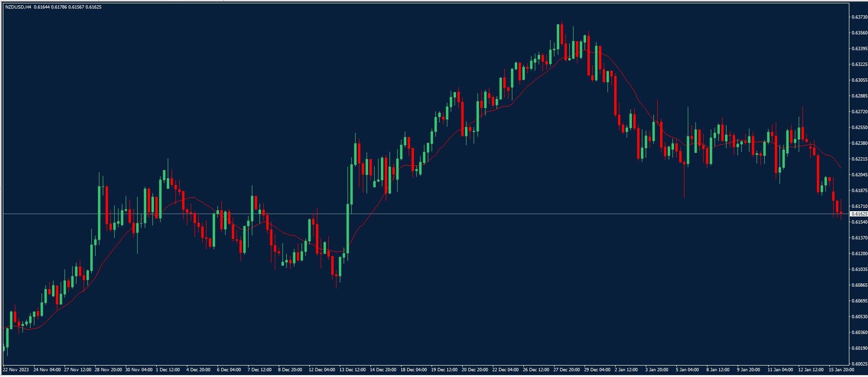This screenshot has height=377, width=868.
Task: Click the 0.63730 price scale label
Action: pyautogui.click(x=859, y=17)
